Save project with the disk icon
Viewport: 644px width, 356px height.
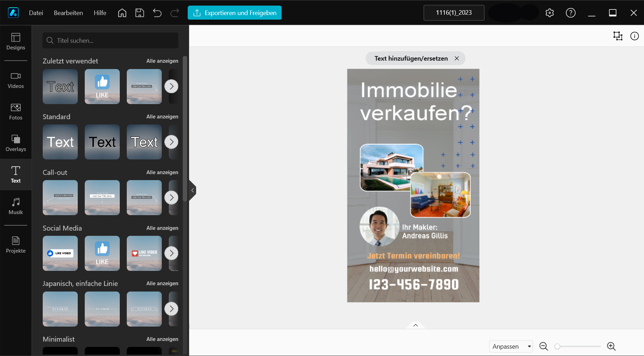click(140, 13)
